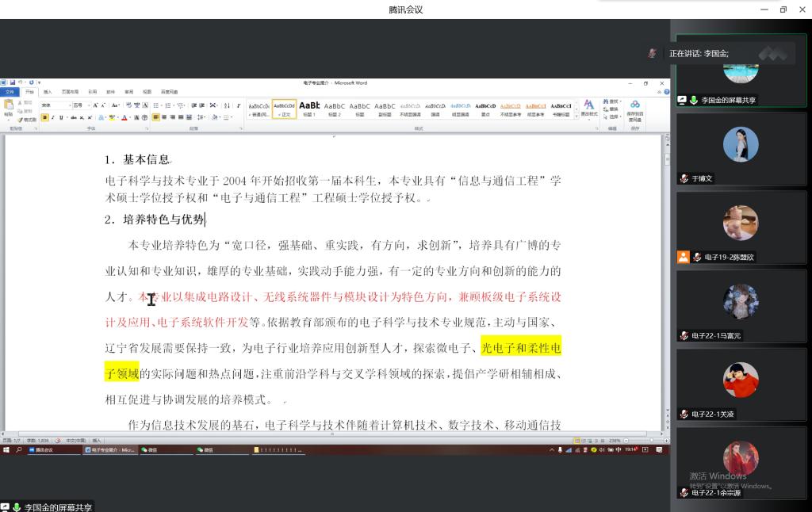Toggle Bold formatting button
This screenshot has height=512, width=812.
point(45,117)
